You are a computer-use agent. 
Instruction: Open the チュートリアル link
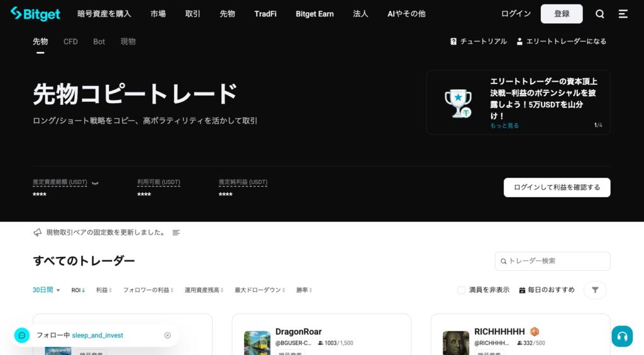(x=479, y=41)
